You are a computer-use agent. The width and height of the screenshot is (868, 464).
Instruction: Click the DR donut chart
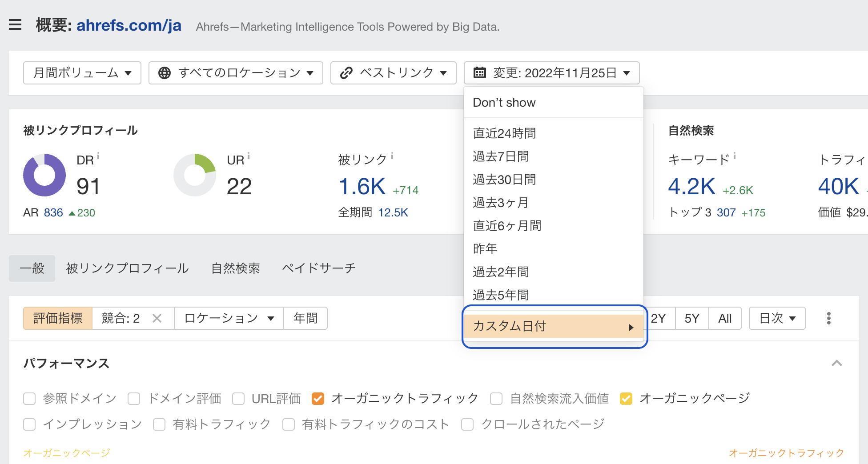coord(44,175)
